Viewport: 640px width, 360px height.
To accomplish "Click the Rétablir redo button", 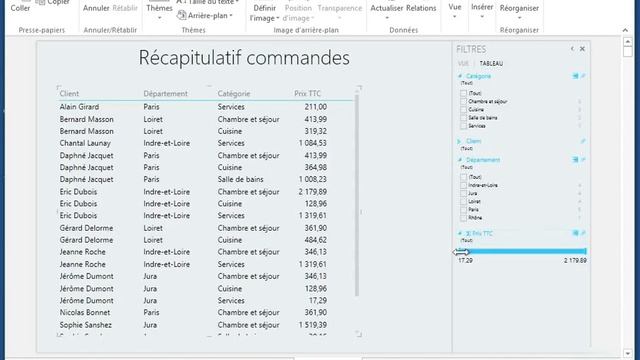I will (125, 8).
